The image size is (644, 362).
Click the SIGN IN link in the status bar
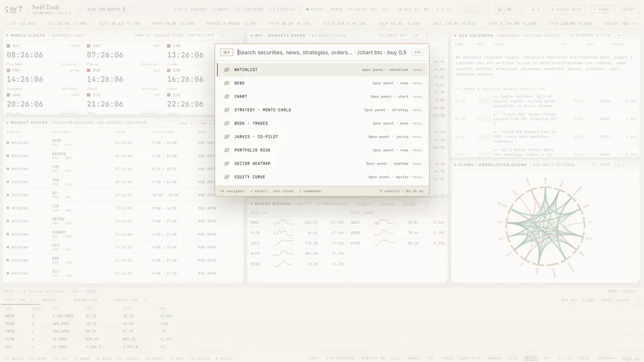(631, 358)
